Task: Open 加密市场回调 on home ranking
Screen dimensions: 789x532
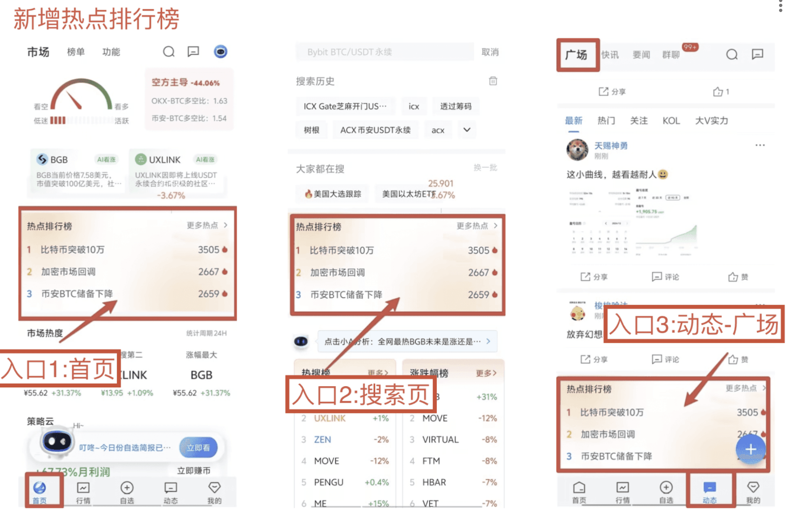Action: (127, 272)
